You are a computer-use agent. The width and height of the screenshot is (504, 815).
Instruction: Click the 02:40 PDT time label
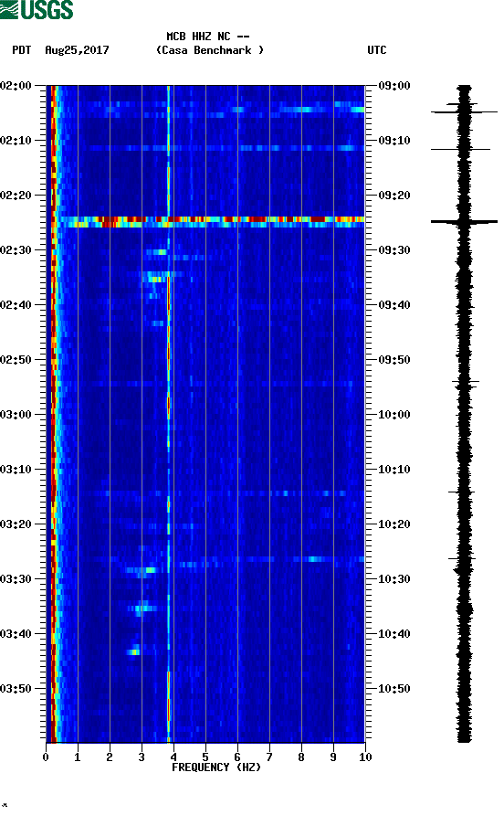point(16,304)
